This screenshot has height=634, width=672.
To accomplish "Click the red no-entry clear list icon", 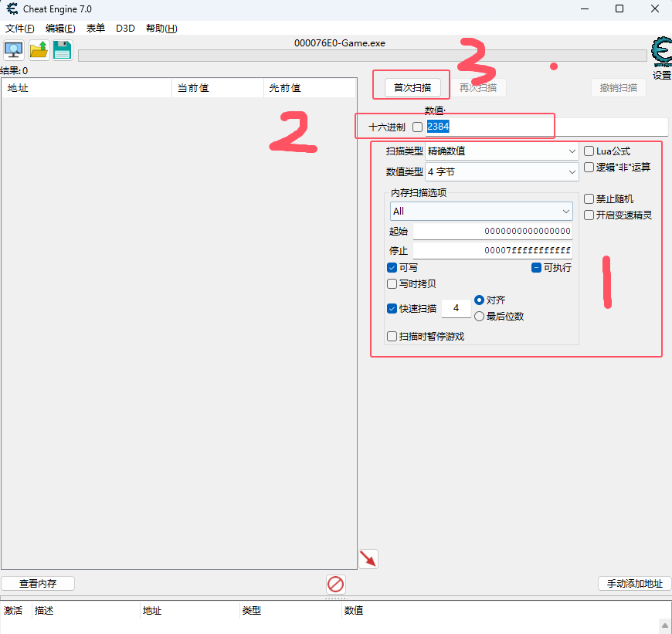I will click(x=335, y=584).
